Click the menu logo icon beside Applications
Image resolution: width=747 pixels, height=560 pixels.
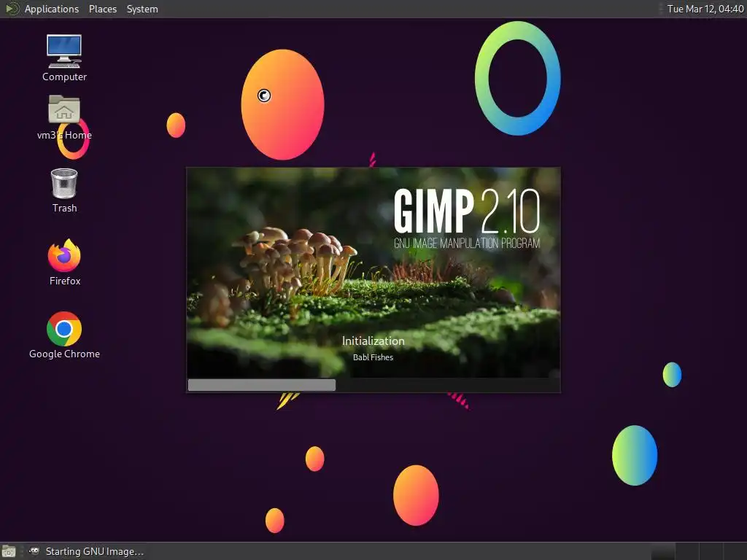pos(12,9)
